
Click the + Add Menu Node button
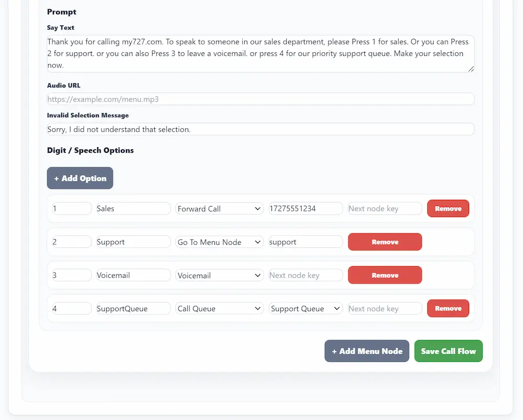(367, 351)
